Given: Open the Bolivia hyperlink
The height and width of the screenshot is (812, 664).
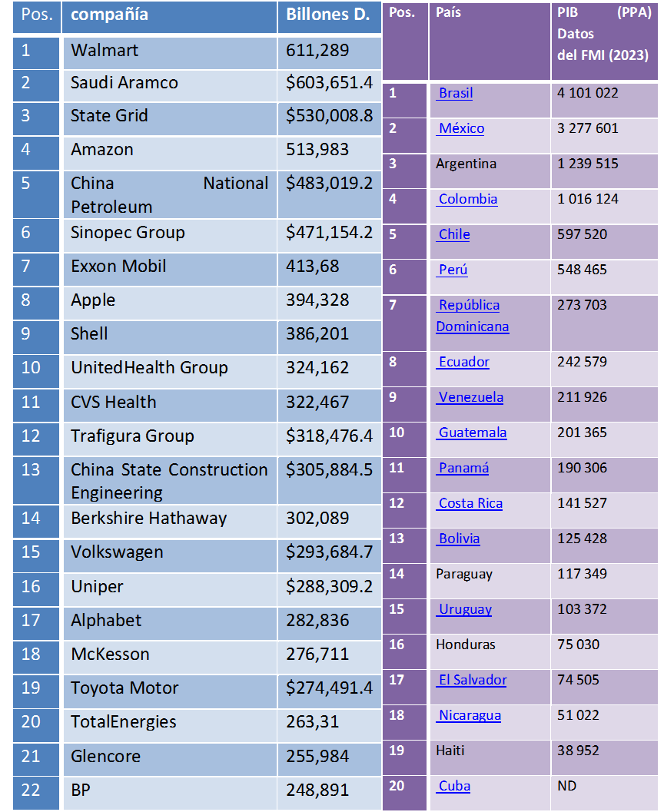Looking at the screenshot, I should [459, 539].
